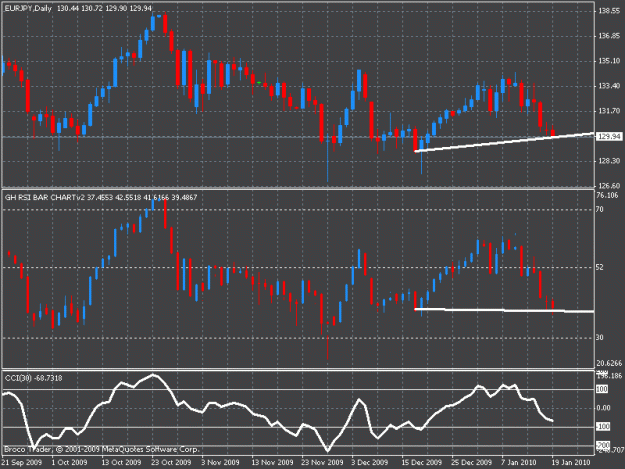
Task: Select the RSI scale value 76.106
Action: (607, 195)
